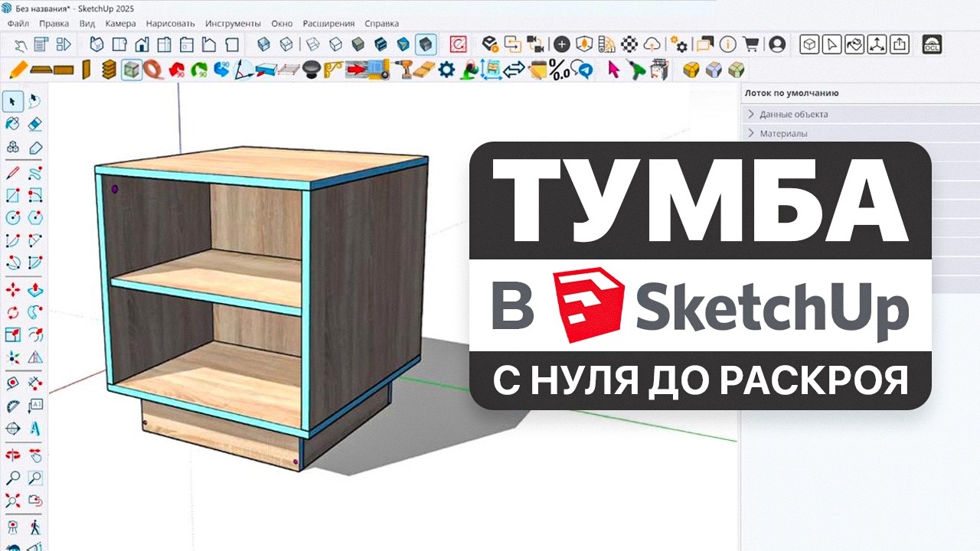Screen dimensions: 980x551
Task: Pick the Eraser tool
Action: [x=34, y=124]
